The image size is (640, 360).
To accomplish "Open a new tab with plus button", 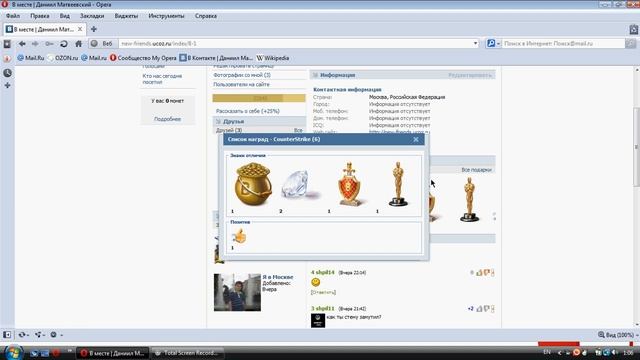I will click(94, 29).
